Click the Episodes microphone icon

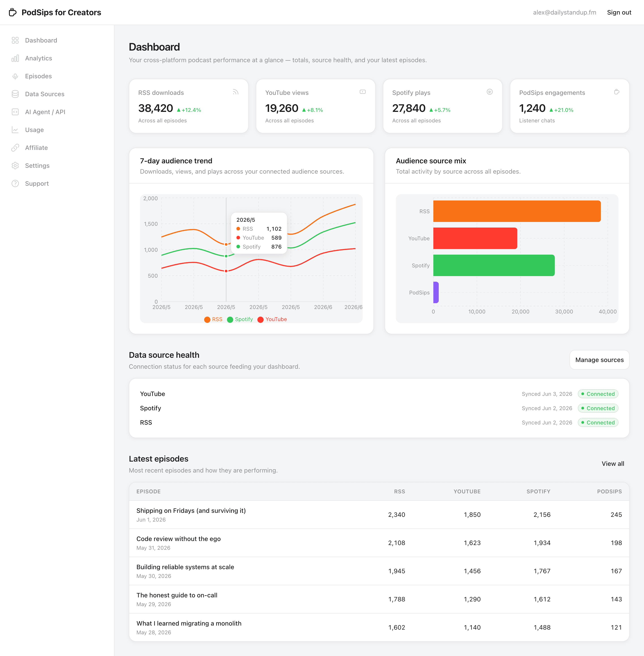pos(15,76)
